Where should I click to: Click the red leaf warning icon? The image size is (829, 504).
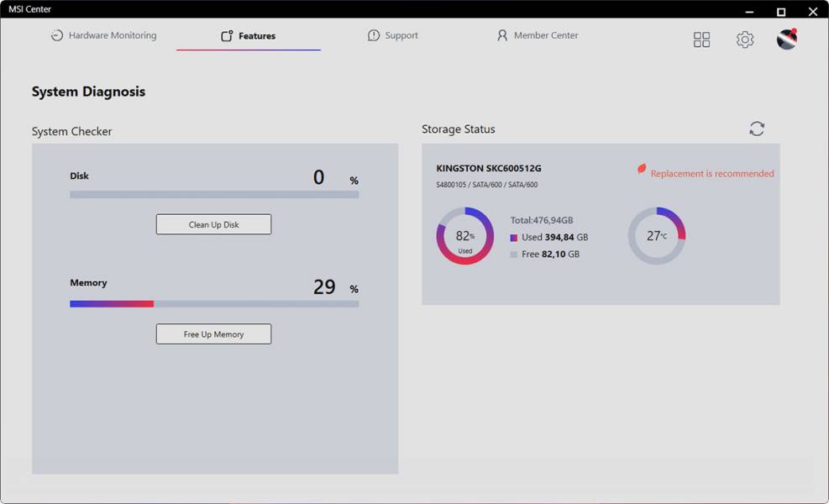pyautogui.click(x=642, y=170)
